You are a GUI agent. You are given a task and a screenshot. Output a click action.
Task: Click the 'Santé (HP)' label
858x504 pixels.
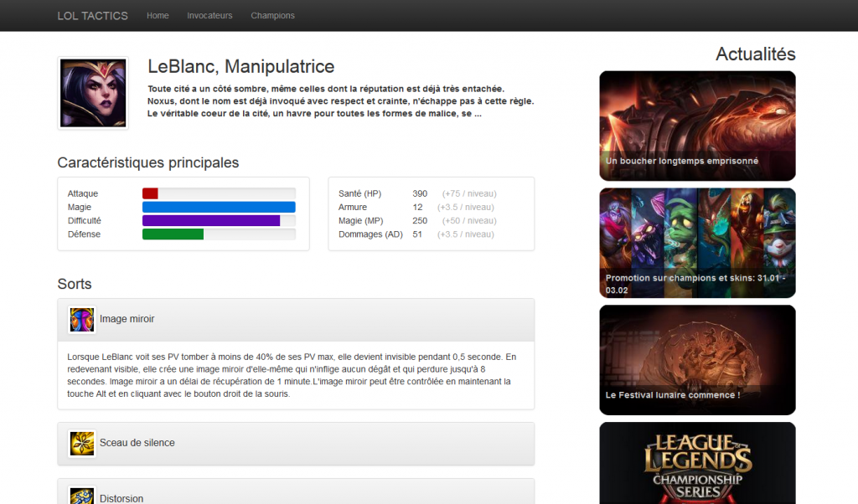point(359,193)
